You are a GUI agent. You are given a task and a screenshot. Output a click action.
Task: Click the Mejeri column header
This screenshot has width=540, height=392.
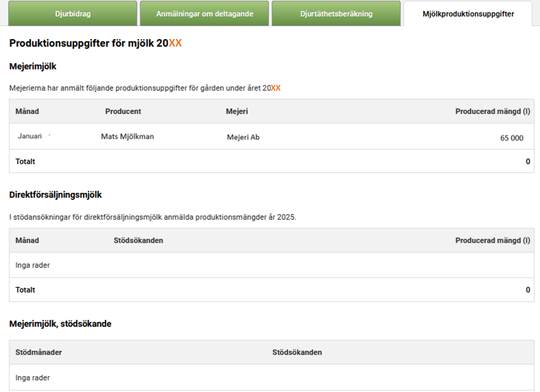pos(237,111)
